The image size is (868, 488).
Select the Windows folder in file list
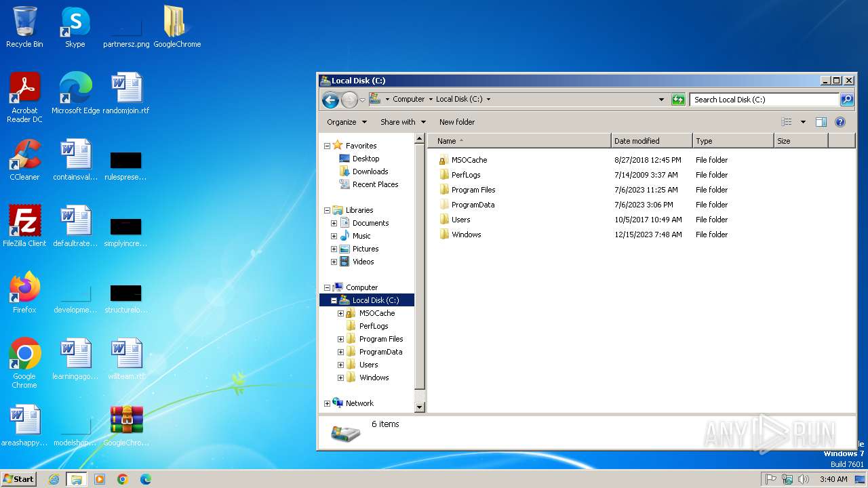click(x=460, y=235)
